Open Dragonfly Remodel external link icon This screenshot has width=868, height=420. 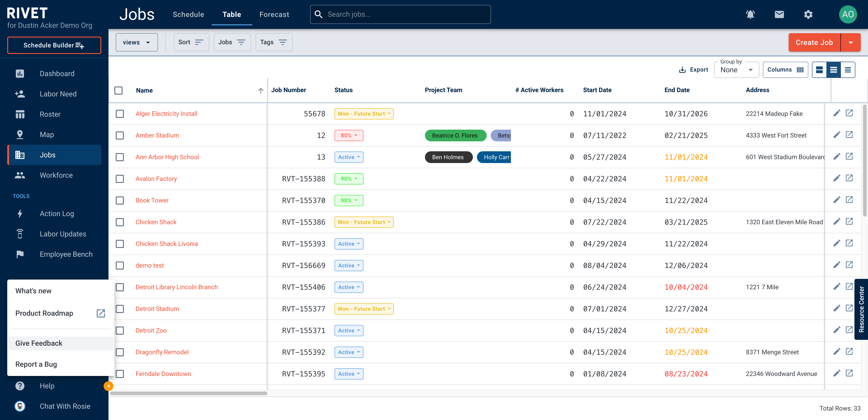click(849, 351)
